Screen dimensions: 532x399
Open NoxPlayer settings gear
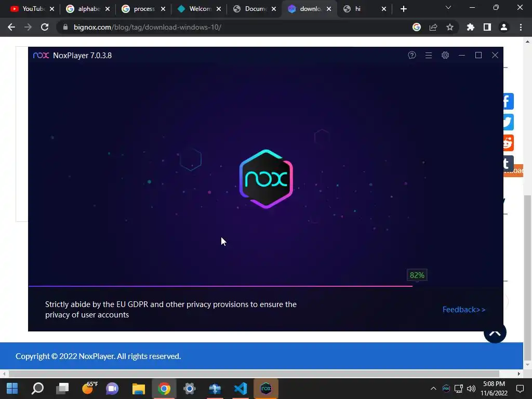pos(445,55)
